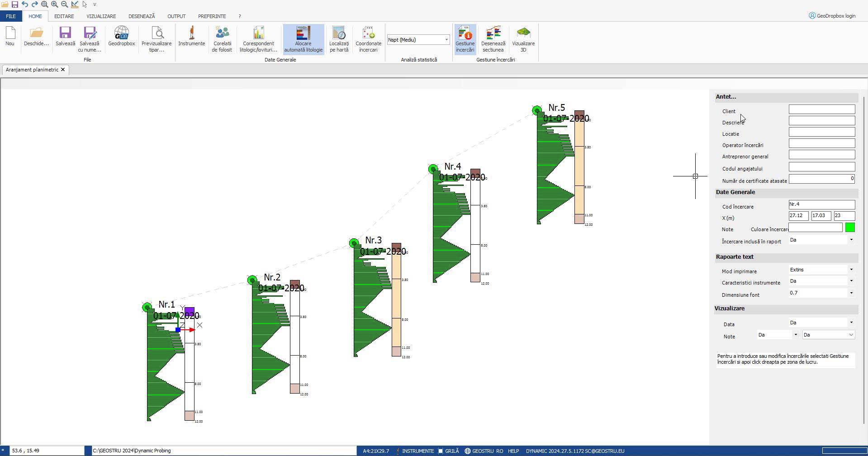The width and height of the screenshot is (868, 456).
Task: Click the GeoDropbox login link
Action: click(x=832, y=16)
